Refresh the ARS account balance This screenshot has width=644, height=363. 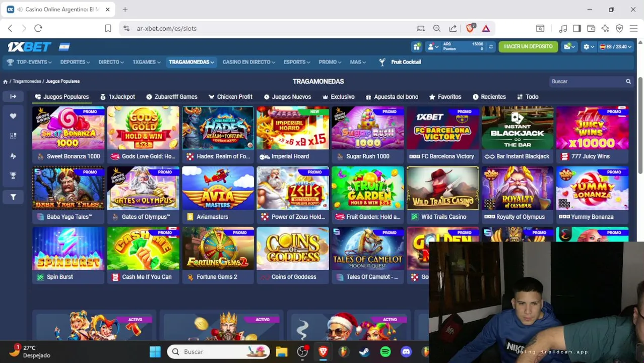(x=491, y=46)
